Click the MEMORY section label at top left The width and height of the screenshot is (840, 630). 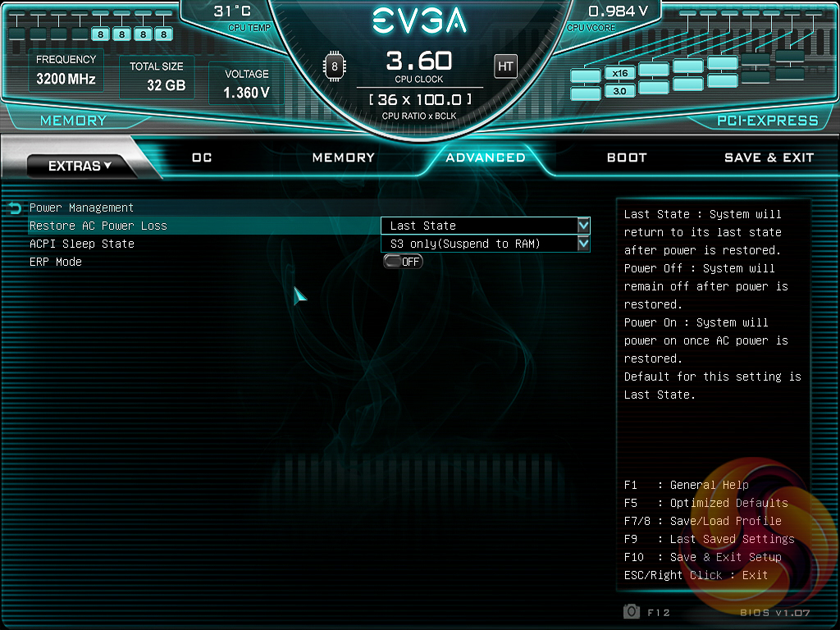tap(73, 121)
